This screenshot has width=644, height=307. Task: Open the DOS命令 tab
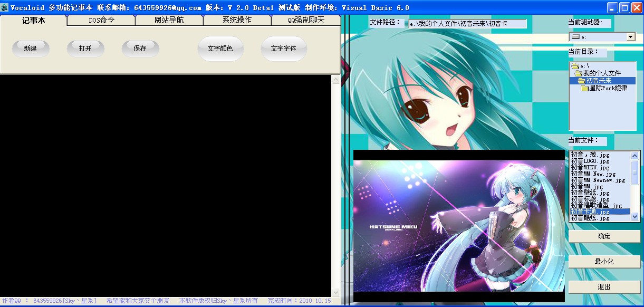tap(101, 21)
